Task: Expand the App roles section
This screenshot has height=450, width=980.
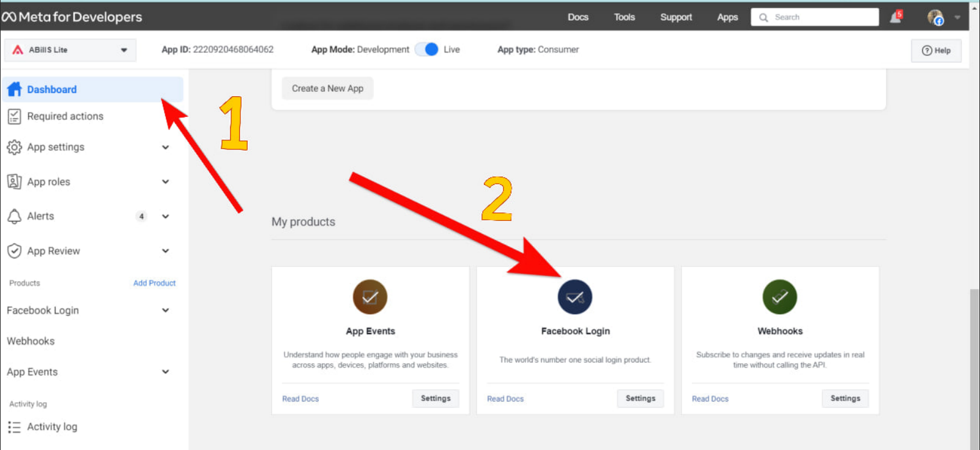Action: (165, 182)
